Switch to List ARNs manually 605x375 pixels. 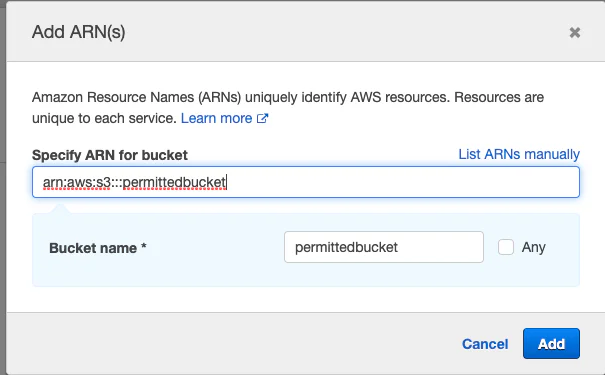tap(519, 154)
